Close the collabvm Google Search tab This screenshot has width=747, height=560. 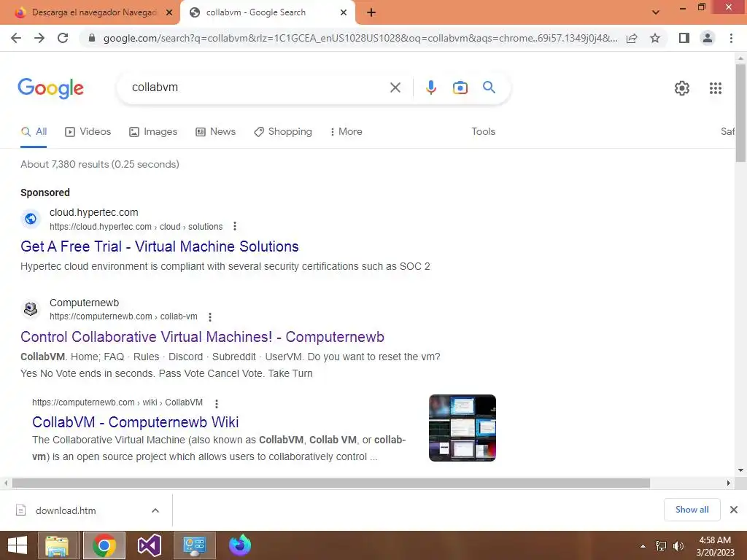click(x=343, y=12)
